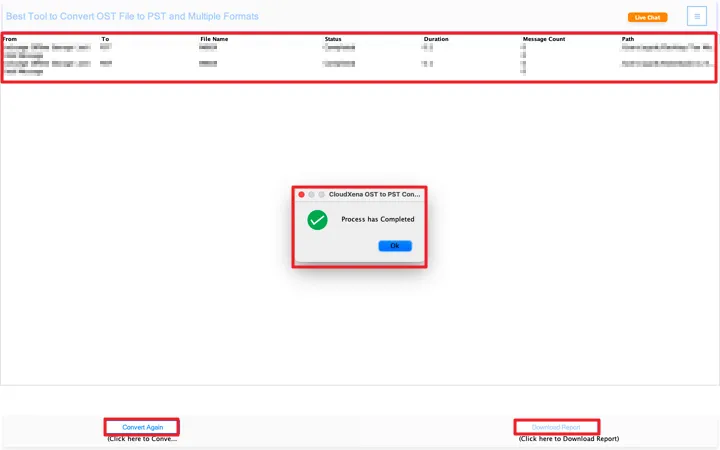Select the From column header

click(x=11, y=39)
